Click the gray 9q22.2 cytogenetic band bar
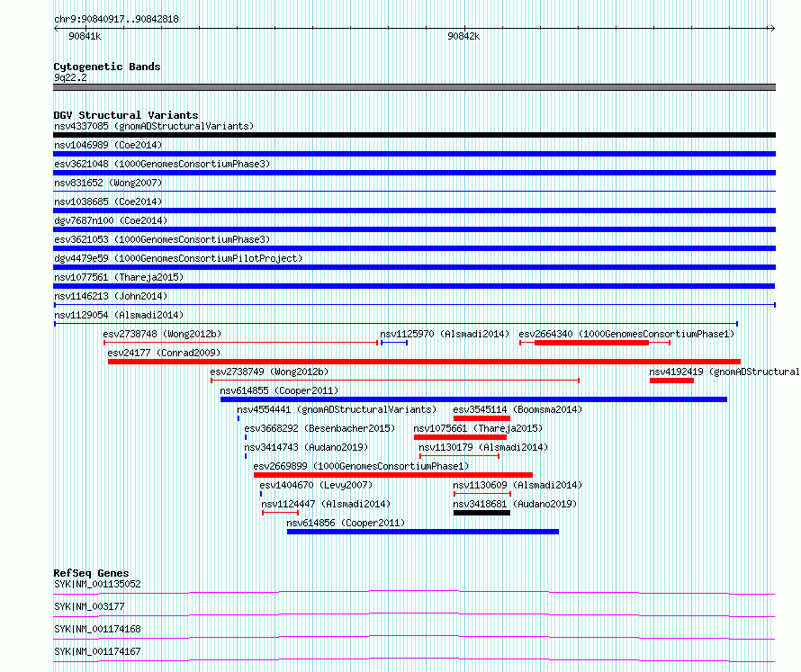The height and width of the screenshot is (672, 801). click(x=414, y=87)
